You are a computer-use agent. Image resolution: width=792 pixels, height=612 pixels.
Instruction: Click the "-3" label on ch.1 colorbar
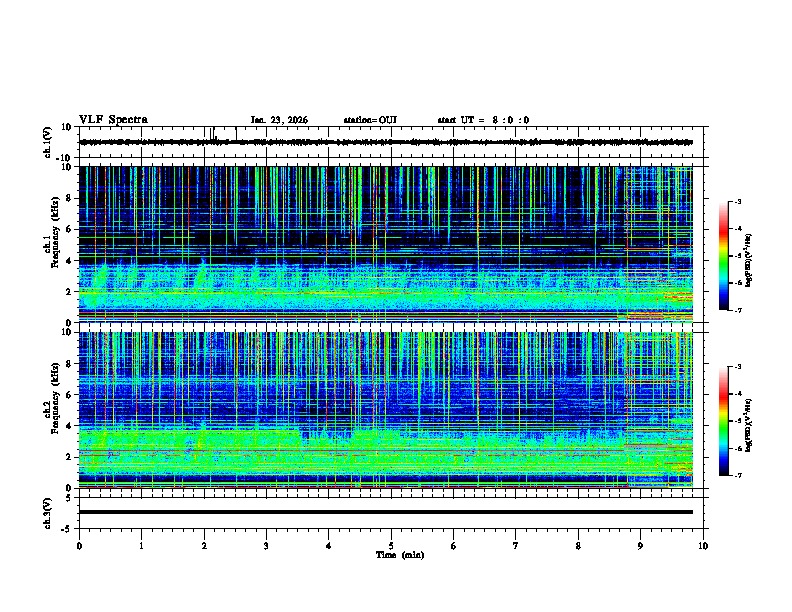[x=737, y=201]
